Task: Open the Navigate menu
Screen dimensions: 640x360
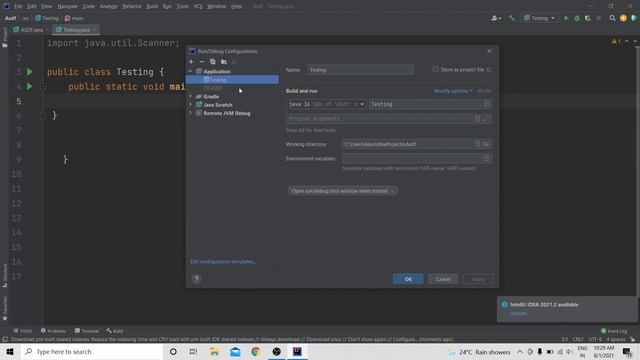Action: pos(67,6)
